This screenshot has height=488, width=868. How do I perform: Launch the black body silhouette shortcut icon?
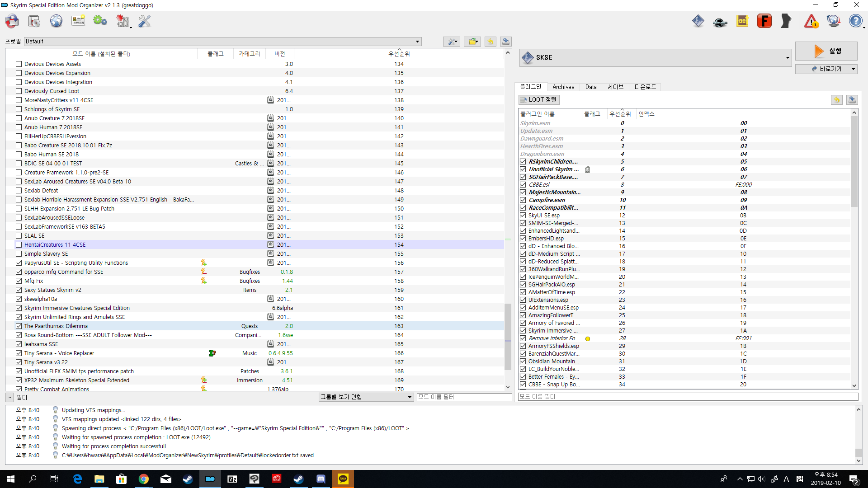pos(786,21)
